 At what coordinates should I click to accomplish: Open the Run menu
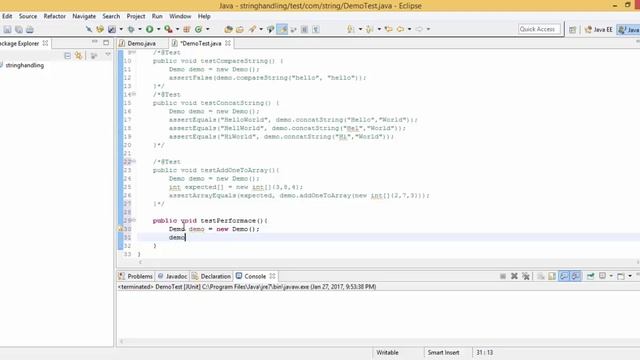(x=157, y=16)
